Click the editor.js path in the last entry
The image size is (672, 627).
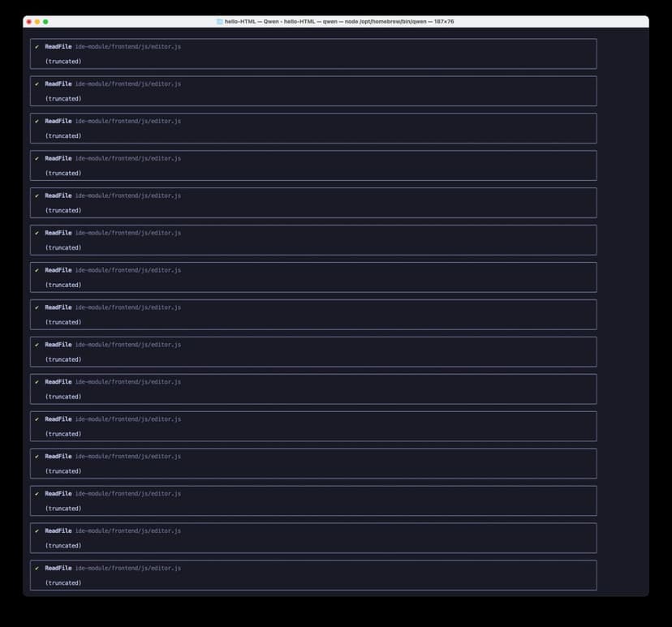(127, 568)
